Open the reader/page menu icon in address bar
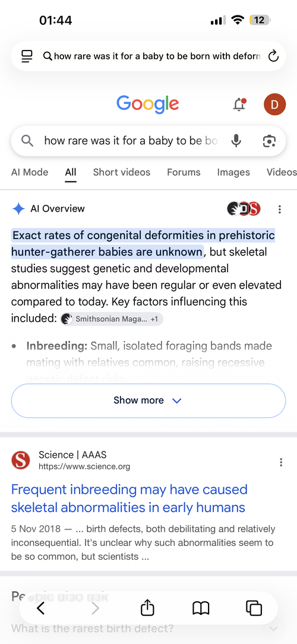This screenshot has height=644, width=297. pos(27,56)
